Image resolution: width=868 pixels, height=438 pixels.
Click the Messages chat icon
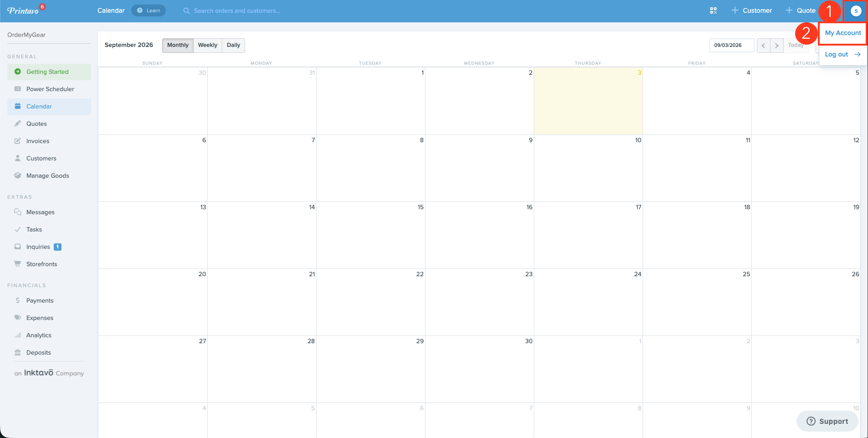18,212
